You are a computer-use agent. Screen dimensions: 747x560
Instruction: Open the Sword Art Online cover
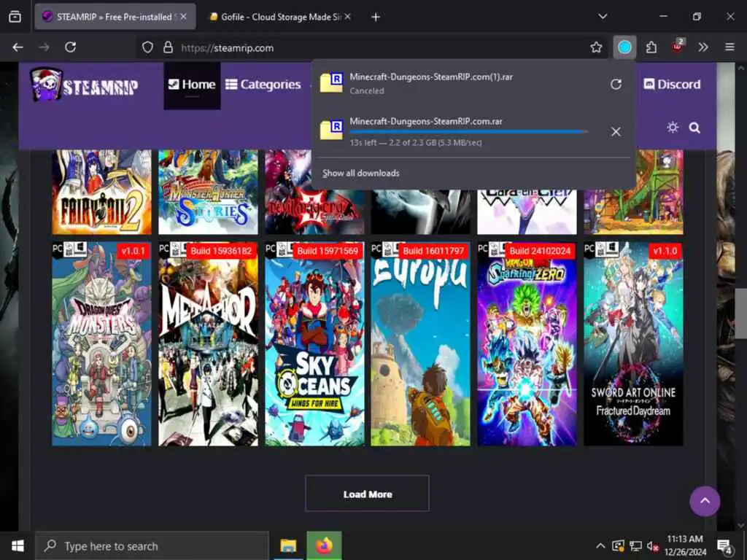(634, 344)
